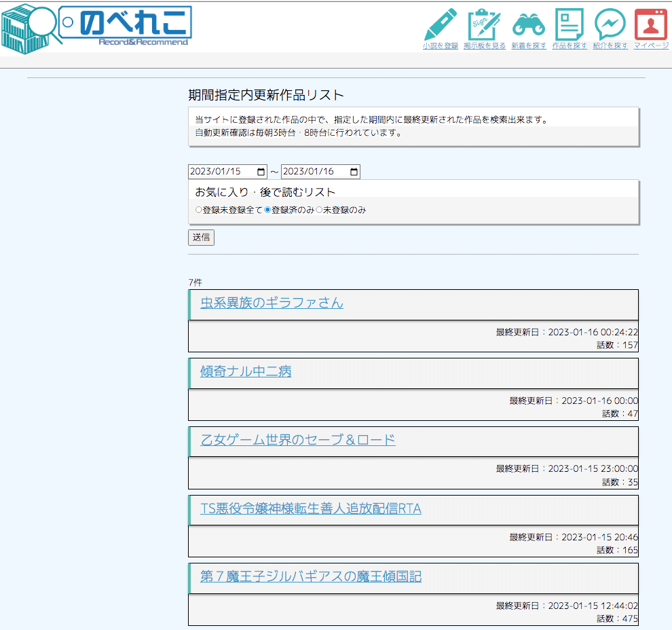672x630 pixels.
Task: Open 掲示板を見る clipboard icon
Action: pos(484,24)
